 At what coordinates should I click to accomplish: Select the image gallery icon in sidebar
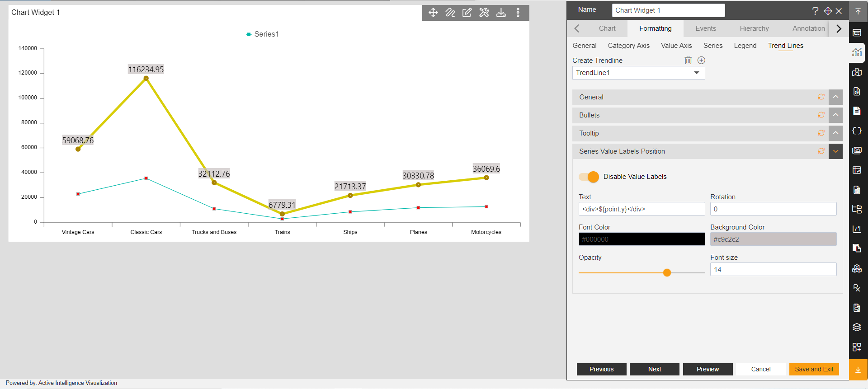tap(857, 150)
